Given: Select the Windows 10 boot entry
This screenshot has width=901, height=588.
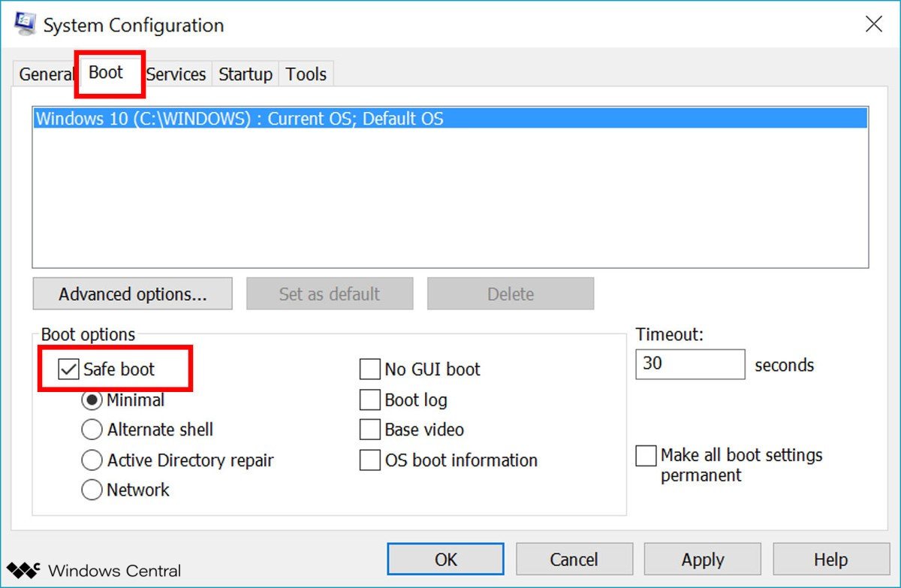Looking at the screenshot, I should click(240, 119).
